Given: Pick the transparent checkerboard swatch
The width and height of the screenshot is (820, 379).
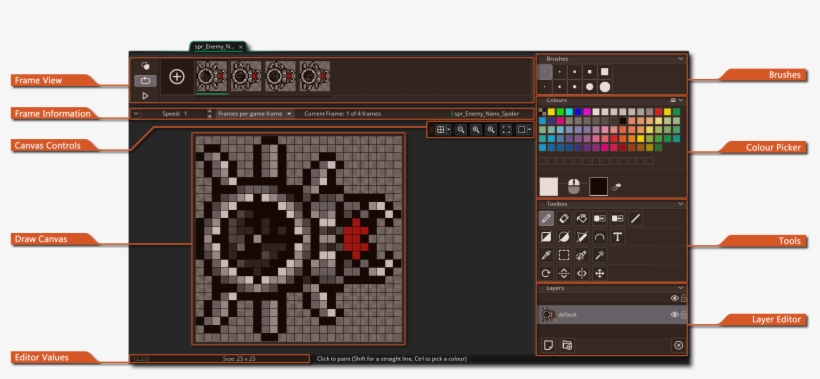Looking at the screenshot, I should [x=542, y=111].
